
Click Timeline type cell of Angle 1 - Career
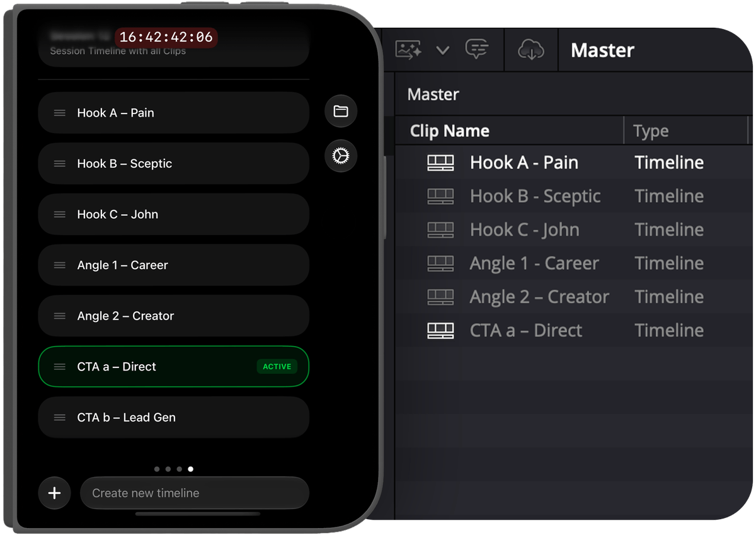[669, 263]
